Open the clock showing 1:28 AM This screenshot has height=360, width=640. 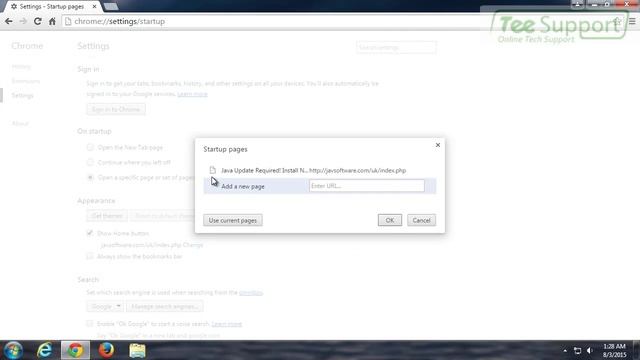point(614,350)
